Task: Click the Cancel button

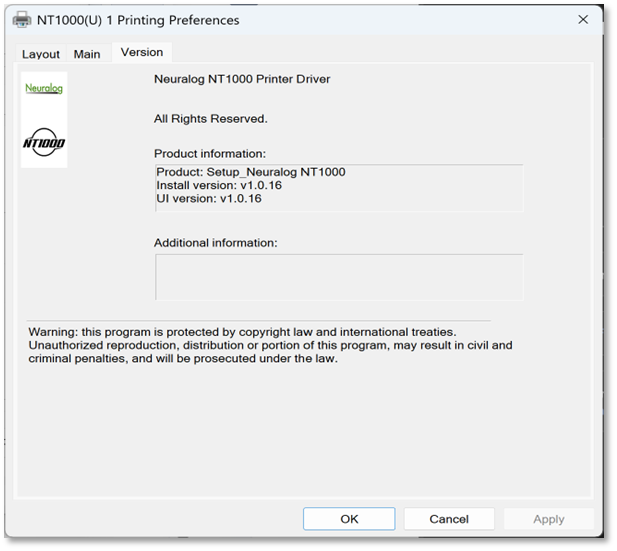Action: (x=449, y=519)
